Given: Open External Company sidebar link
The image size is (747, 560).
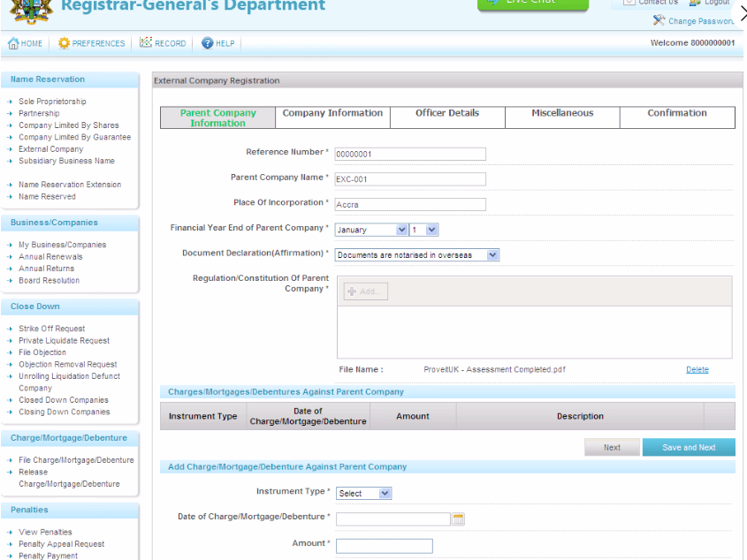Looking at the screenshot, I should [51, 149].
